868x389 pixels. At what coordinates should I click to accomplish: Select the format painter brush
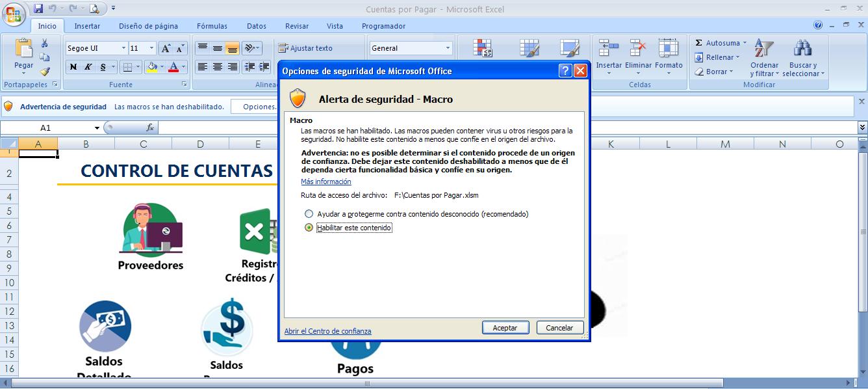pos(45,72)
